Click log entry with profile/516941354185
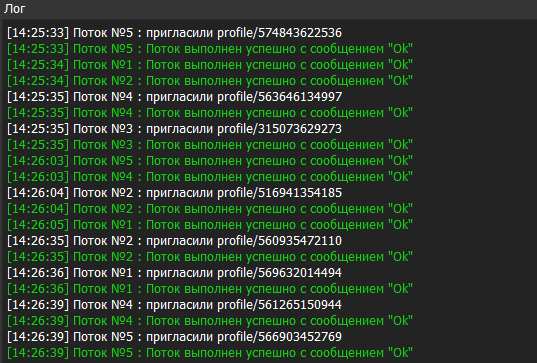The height and width of the screenshot is (363, 537). pos(174,193)
